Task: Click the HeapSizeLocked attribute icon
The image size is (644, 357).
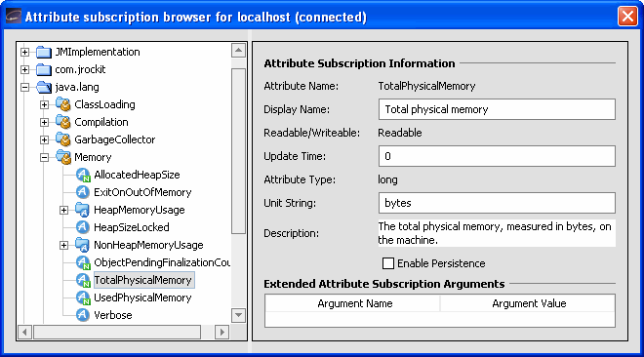Action: click(x=83, y=227)
